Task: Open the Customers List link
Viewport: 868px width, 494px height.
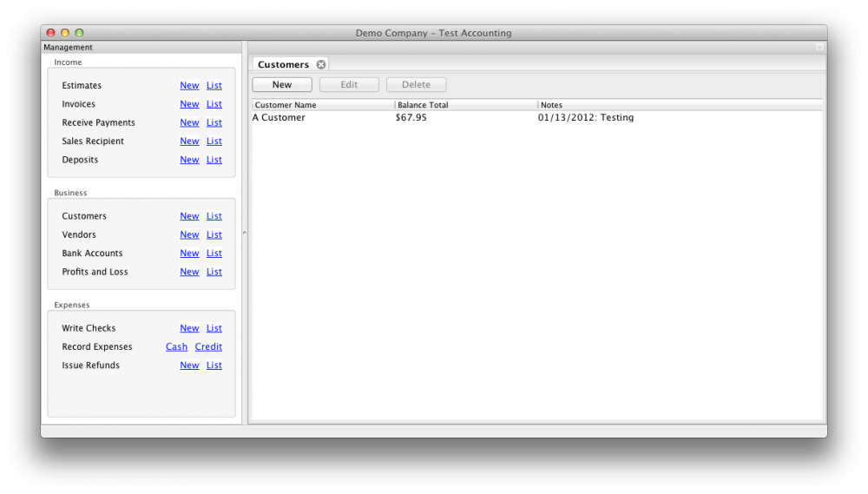Action: [214, 216]
